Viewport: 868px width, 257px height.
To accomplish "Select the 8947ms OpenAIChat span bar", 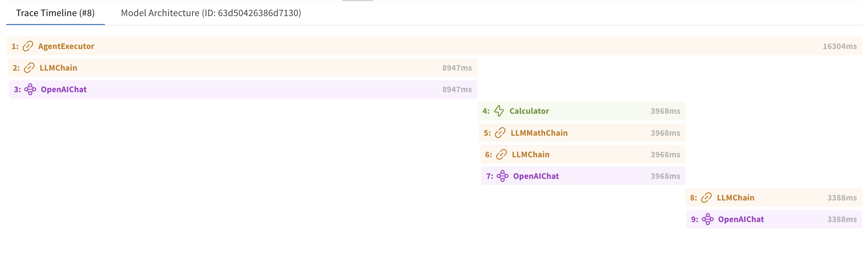I will pos(239,89).
